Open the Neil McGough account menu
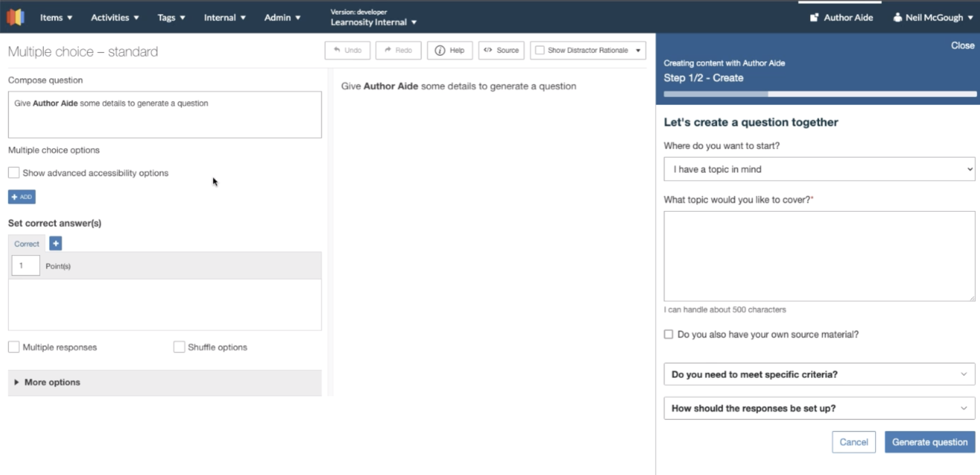This screenshot has width=980, height=475. point(932,17)
